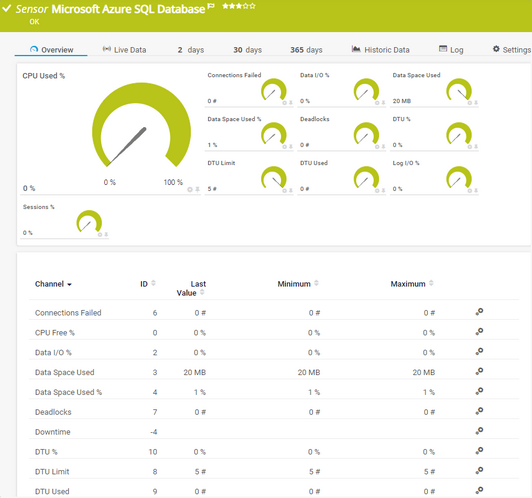This screenshot has height=498, width=532.
Task: Open settings gear for DTU % table row
Action: [479, 451]
